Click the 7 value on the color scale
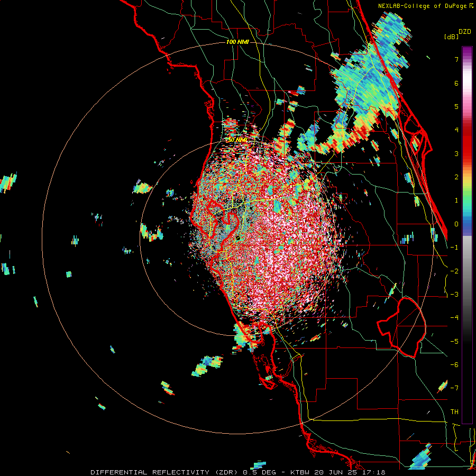This screenshot has width=476, height=476. click(x=456, y=59)
